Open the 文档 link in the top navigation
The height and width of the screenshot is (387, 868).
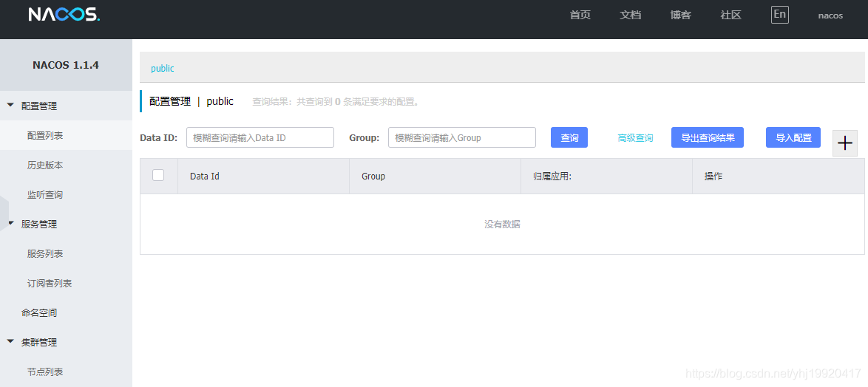[631, 15]
